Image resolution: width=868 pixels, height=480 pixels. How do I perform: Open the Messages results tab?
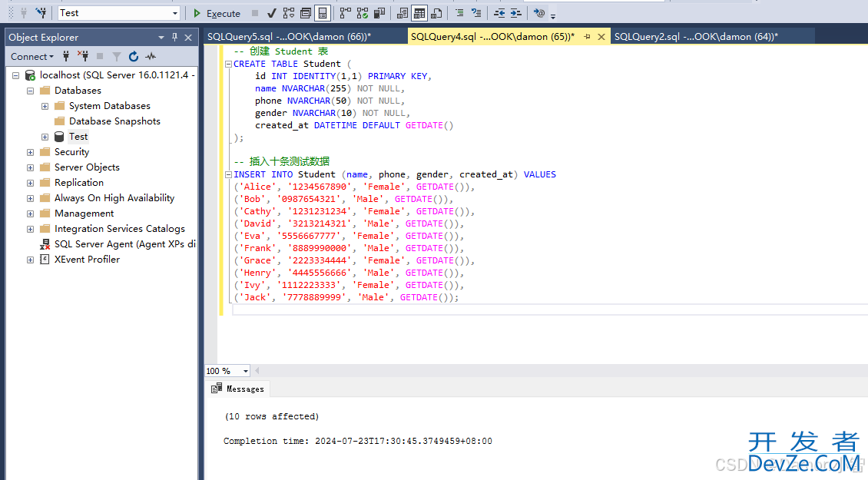(238, 389)
